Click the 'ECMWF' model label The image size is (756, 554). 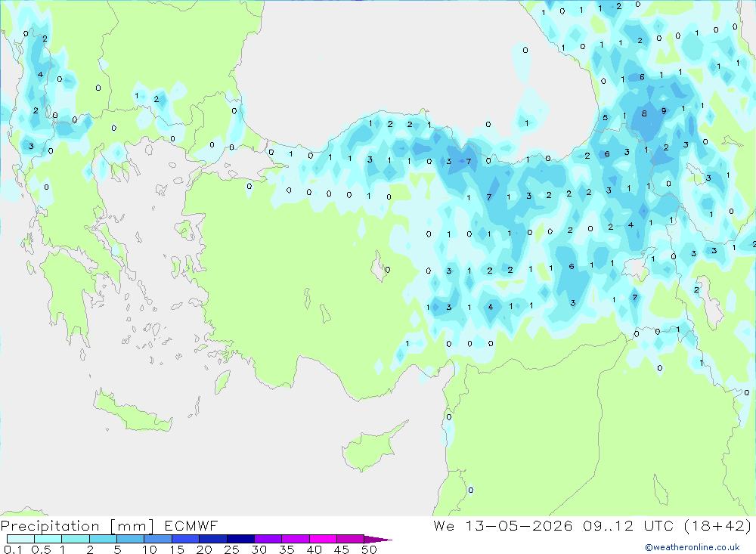click(191, 526)
